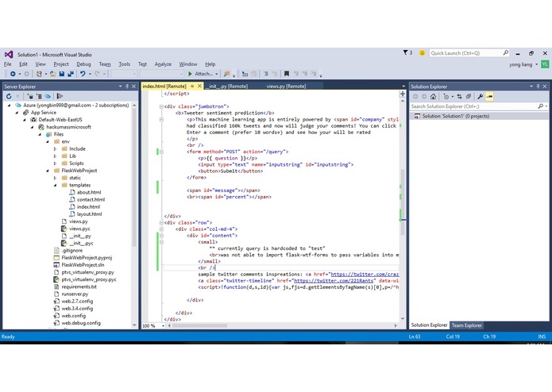Click Connect to Server icon in Server Explorer
Viewport: 552px width, 392px height.
click(39, 96)
